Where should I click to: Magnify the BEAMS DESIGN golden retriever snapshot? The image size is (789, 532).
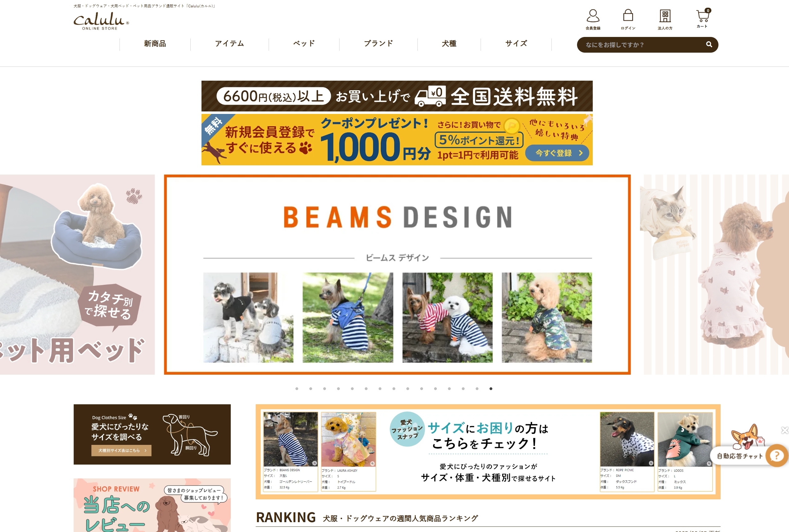coord(315,463)
